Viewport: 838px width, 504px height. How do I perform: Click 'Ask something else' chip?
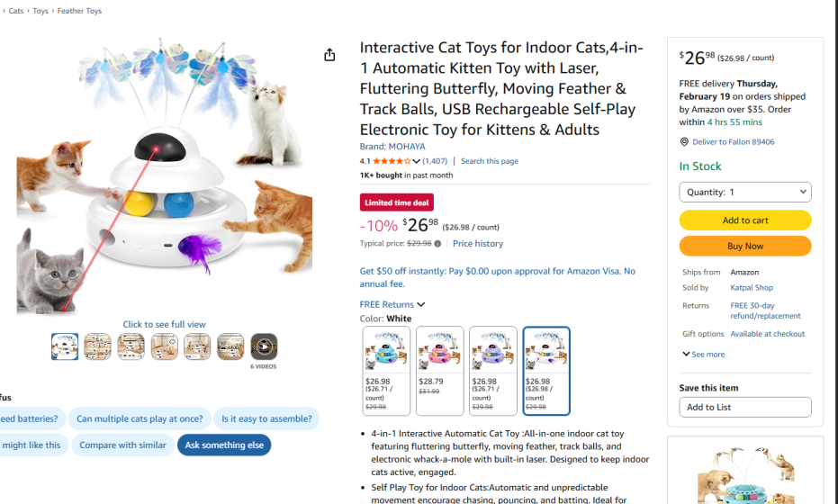[x=224, y=445]
